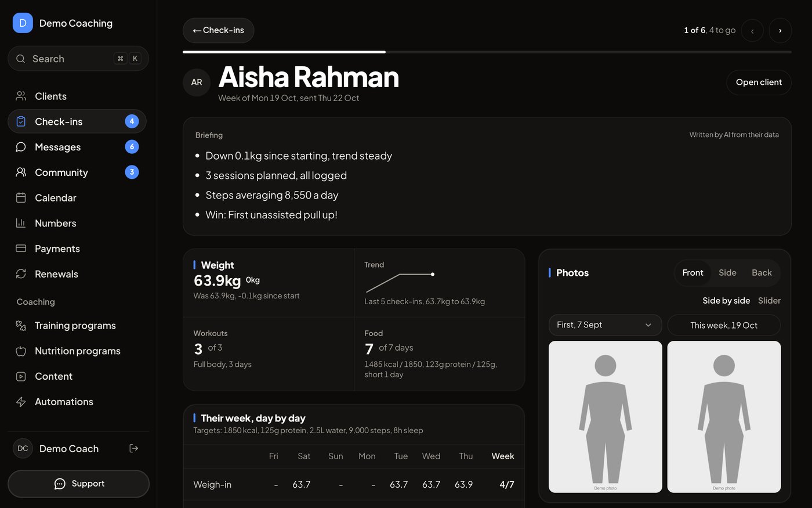Open the First, 7 Sept photo dropdown
812x508 pixels.
coord(605,325)
